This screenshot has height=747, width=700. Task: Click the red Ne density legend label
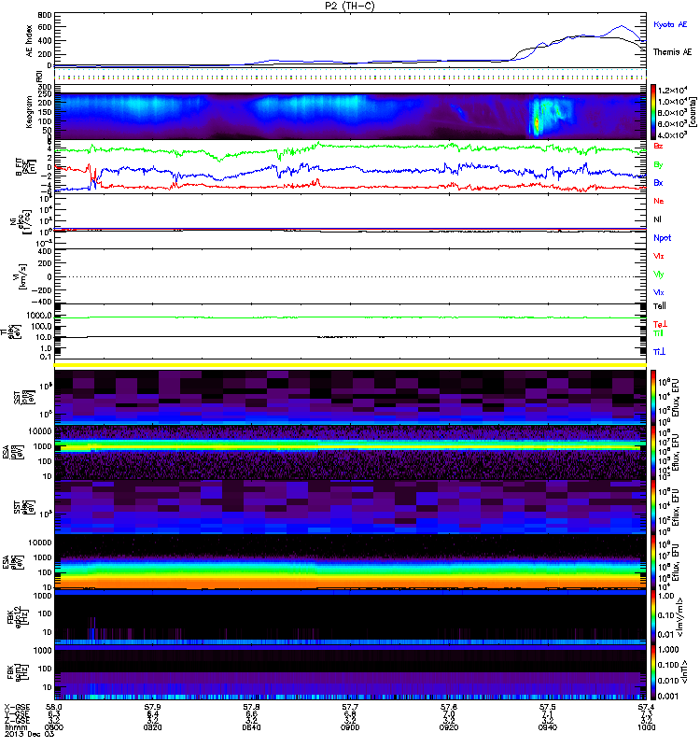pos(658,202)
